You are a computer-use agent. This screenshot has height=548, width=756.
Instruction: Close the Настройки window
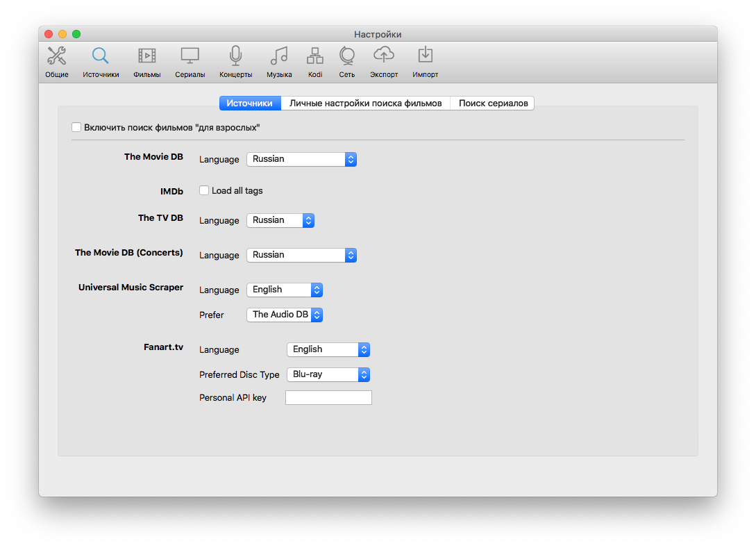[x=49, y=34]
